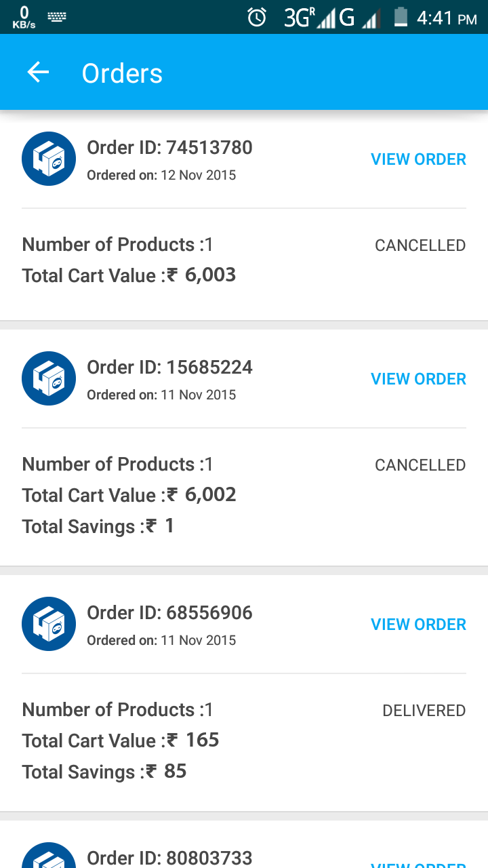
Task: Tap package icon for order 68556906
Action: coord(49,624)
